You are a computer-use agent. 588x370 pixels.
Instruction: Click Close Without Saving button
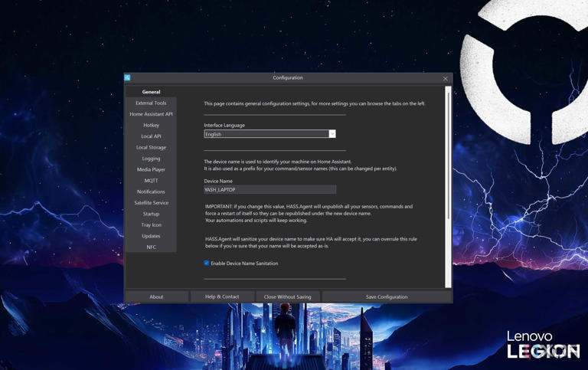(x=288, y=296)
